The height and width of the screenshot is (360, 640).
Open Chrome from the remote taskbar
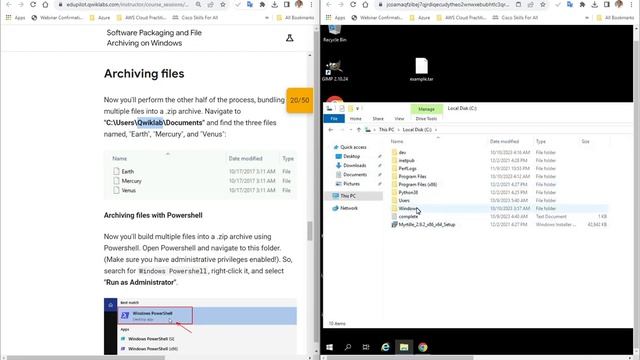coord(422,347)
